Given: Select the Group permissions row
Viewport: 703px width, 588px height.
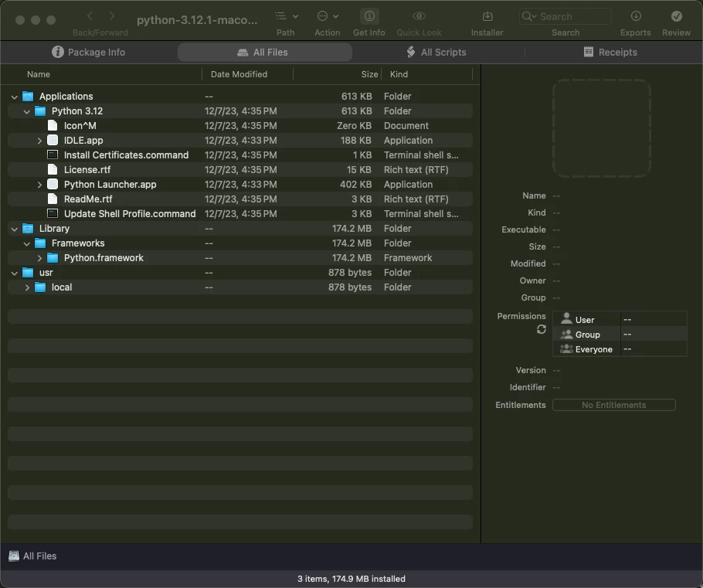Looking at the screenshot, I should pyautogui.click(x=620, y=334).
